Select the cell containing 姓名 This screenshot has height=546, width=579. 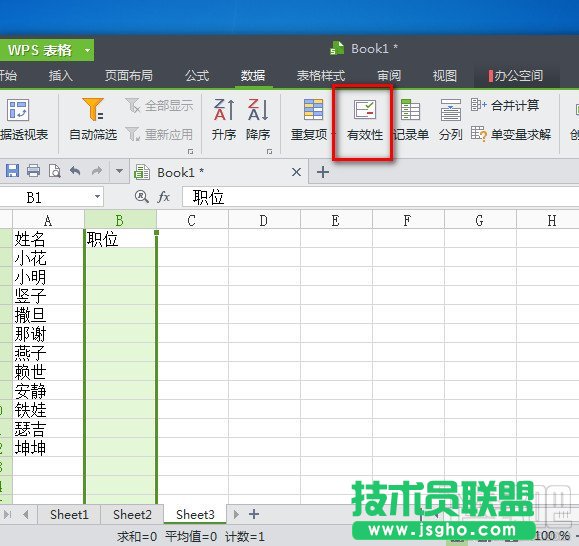coord(48,239)
